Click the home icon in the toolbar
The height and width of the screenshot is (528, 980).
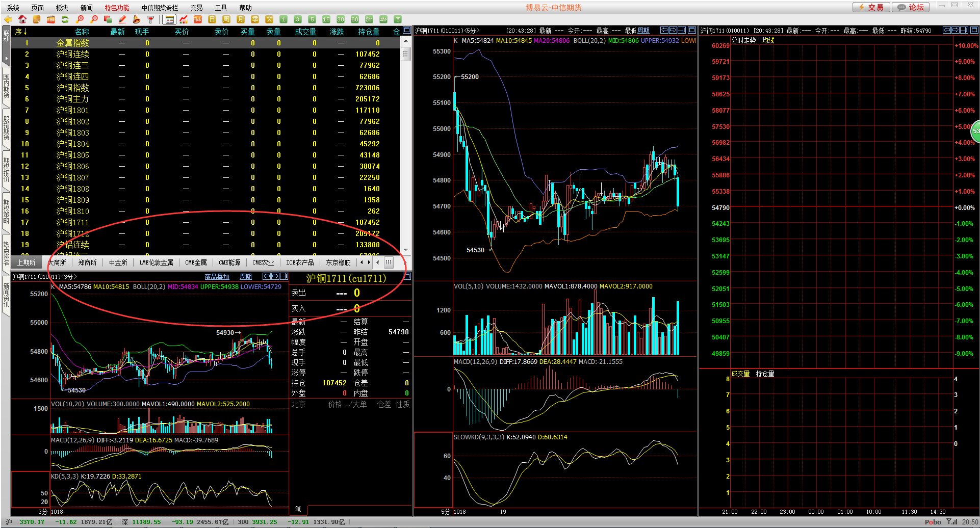pyautogui.click(x=22, y=19)
